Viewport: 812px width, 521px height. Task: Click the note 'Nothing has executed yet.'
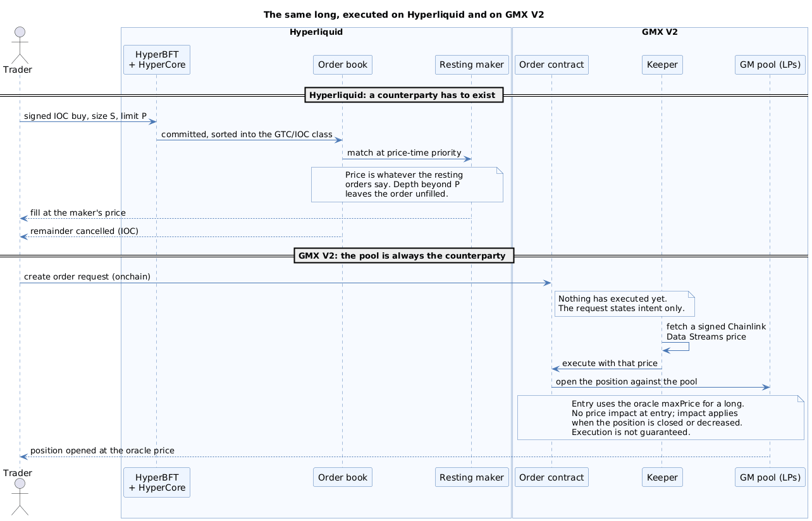pos(624,303)
